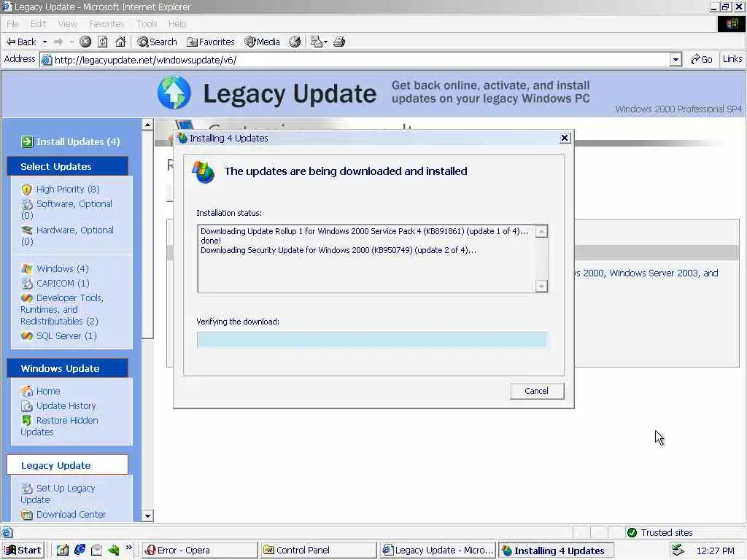
Task: Go to the Home page icon
Action: pyautogui.click(x=120, y=42)
